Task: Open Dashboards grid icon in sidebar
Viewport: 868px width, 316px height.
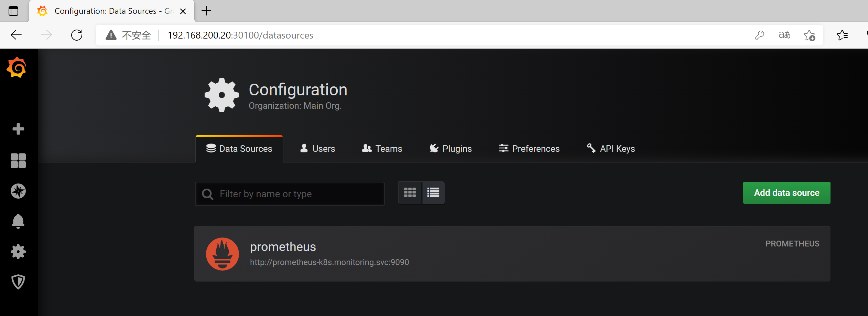Action: 18,161
